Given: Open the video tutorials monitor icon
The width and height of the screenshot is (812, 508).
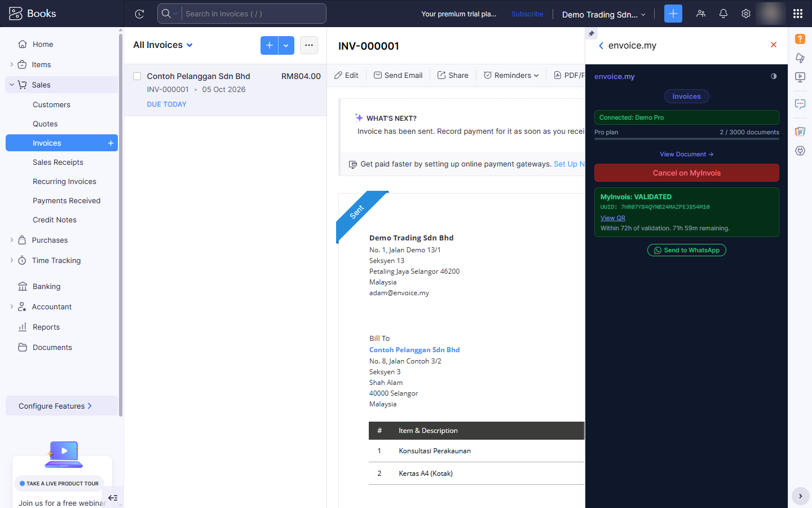Looking at the screenshot, I should [800, 77].
